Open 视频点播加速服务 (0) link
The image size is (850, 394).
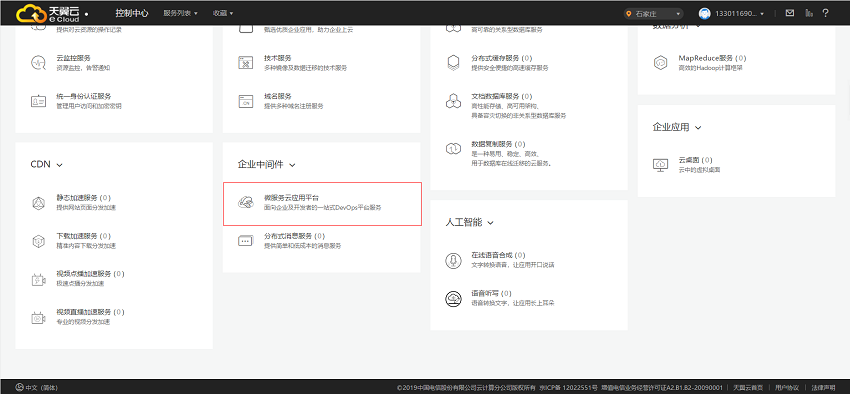coord(91,274)
